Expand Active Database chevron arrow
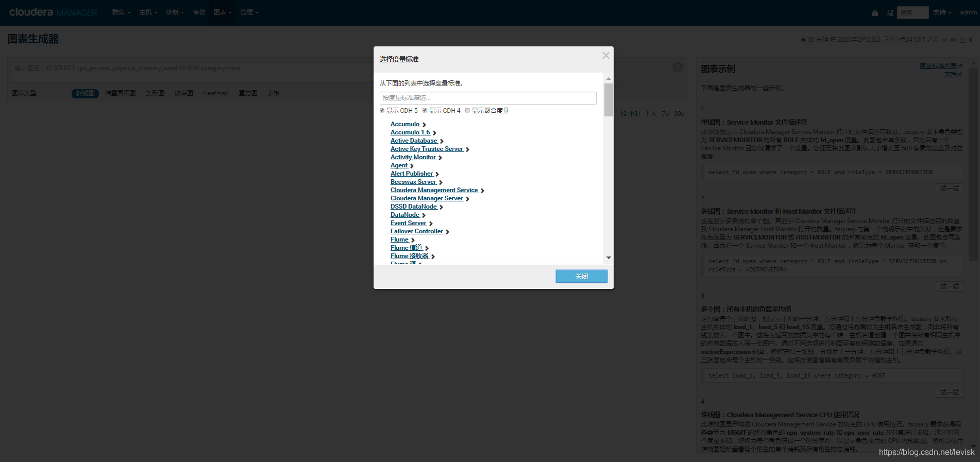980x462 pixels. tap(442, 141)
